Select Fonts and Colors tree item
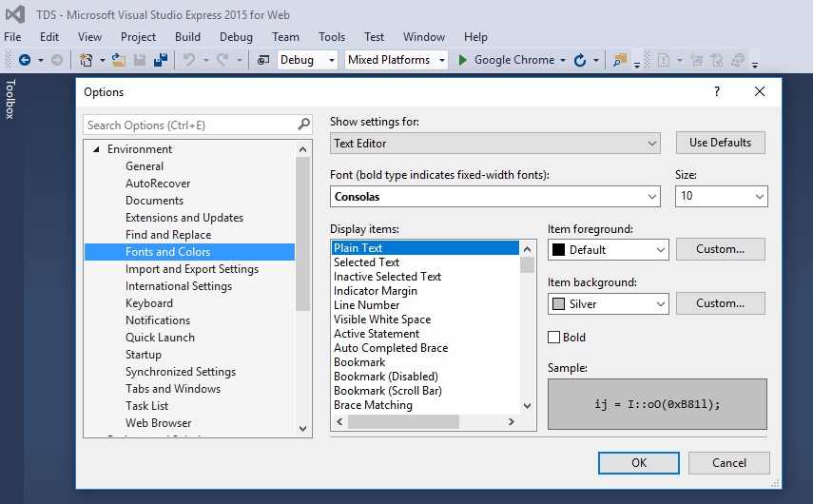This screenshot has height=504, width=813. [x=190, y=252]
